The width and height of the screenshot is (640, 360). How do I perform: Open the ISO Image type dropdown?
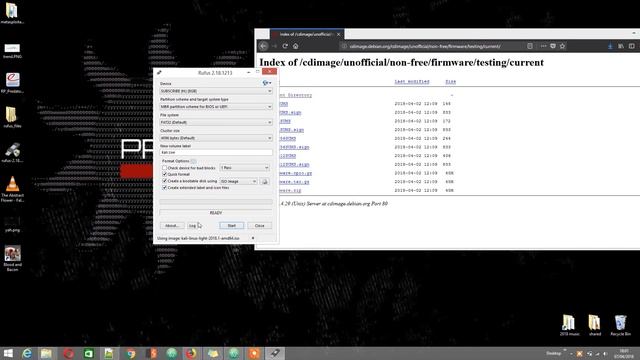pyautogui.click(x=238, y=181)
